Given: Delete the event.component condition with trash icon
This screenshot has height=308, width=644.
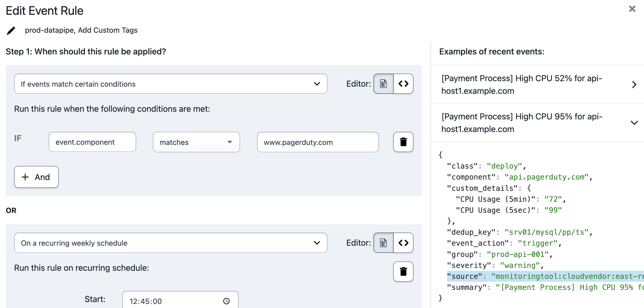Looking at the screenshot, I should click(403, 142).
